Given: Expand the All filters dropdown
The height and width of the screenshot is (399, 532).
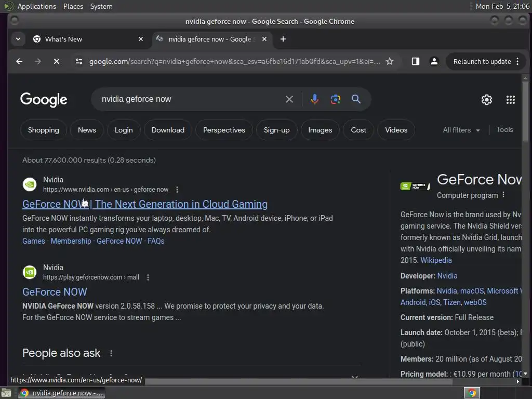Looking at the screenshot, I should click(461, 130).
